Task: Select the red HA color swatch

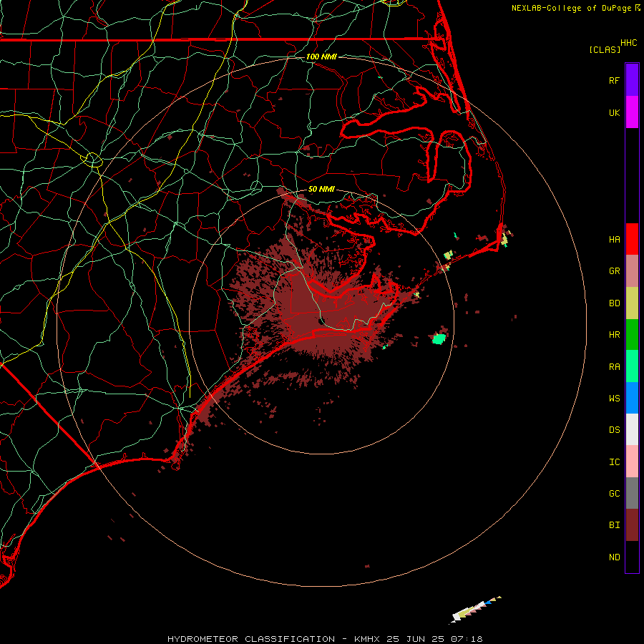Action: tap(632, 239)
